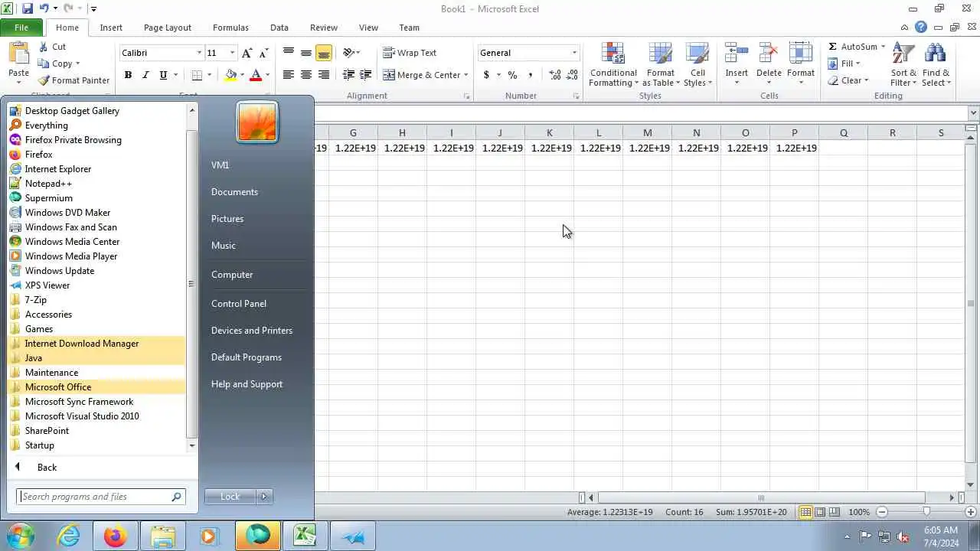Open the Microsoft Office folder
Screen dimensions: 980x551
[x=97, y=387]
